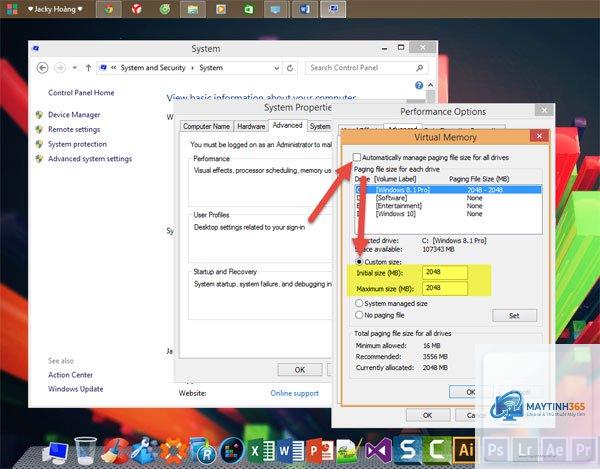
Task: Launch Camtasia from the dock
Action: click(437, 450)
